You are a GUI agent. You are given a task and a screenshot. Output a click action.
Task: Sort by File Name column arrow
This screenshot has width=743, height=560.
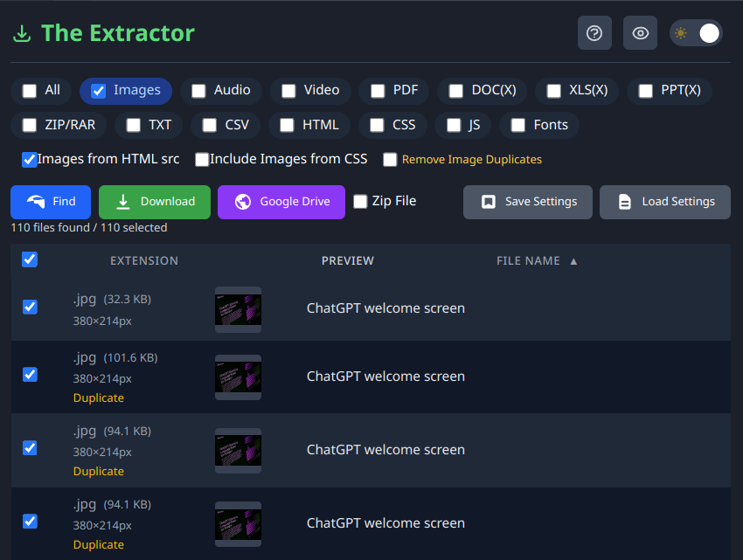[573, 261]
